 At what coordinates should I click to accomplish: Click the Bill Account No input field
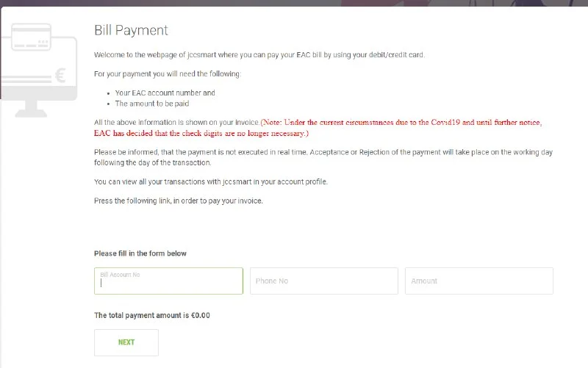tap(168, 284)
